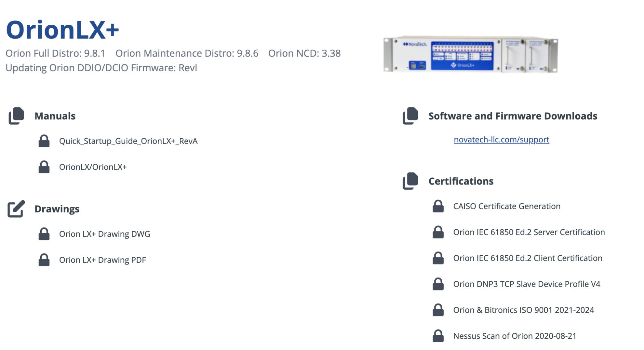Open the novatech-llc.com/support link

point(502,140)
